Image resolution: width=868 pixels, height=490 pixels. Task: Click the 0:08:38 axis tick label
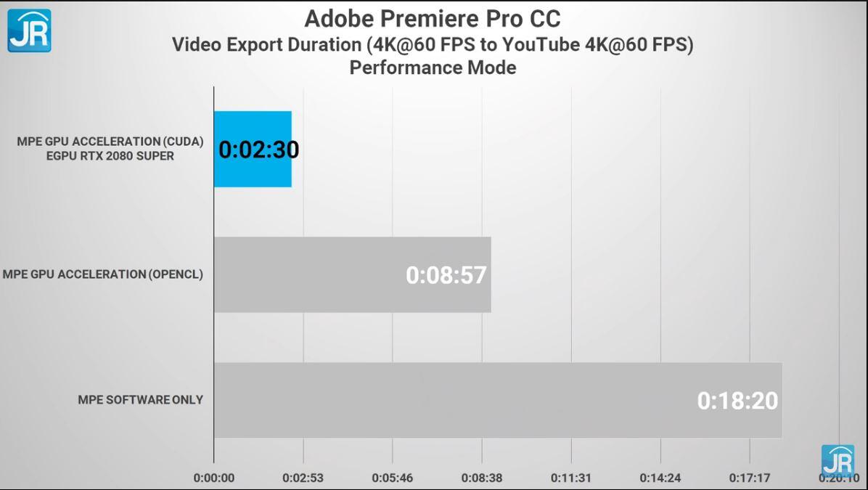click(482, 478)
